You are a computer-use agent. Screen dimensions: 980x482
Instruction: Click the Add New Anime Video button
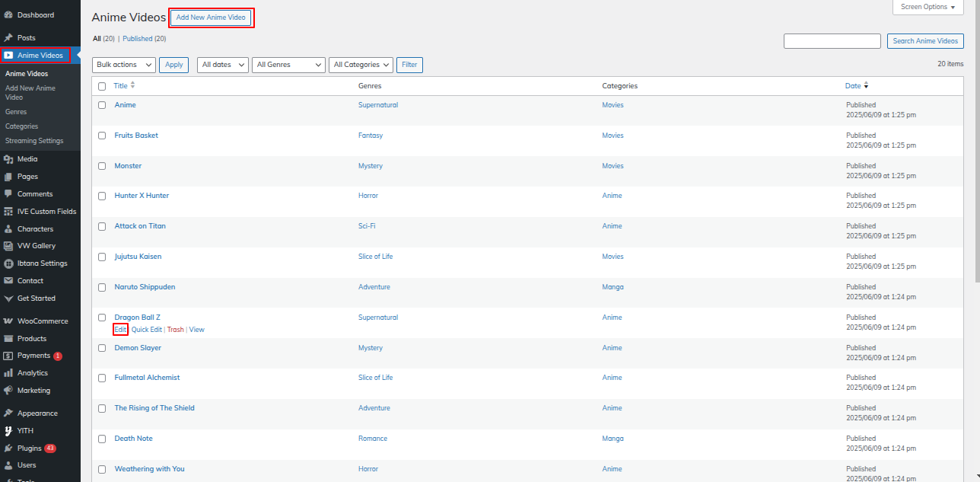coord(211,18)
